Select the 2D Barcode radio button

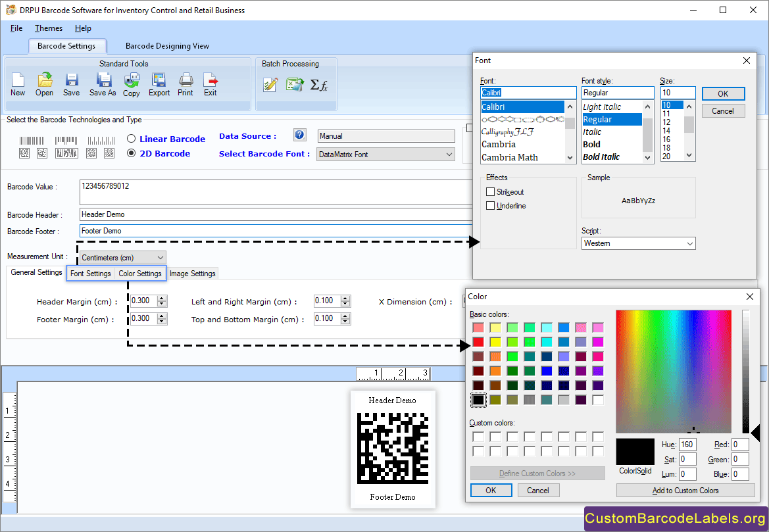coord(131,153)
